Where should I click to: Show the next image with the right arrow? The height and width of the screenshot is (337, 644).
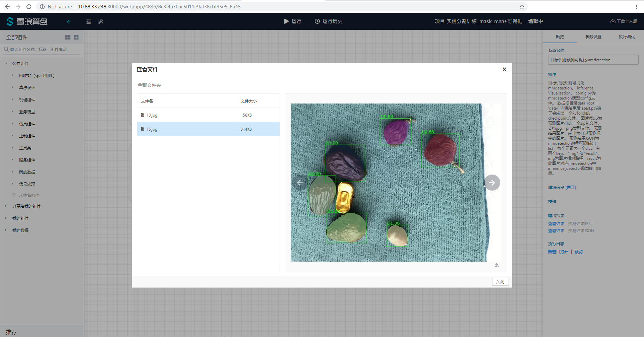pyautogui.click(x=492, y=183)
